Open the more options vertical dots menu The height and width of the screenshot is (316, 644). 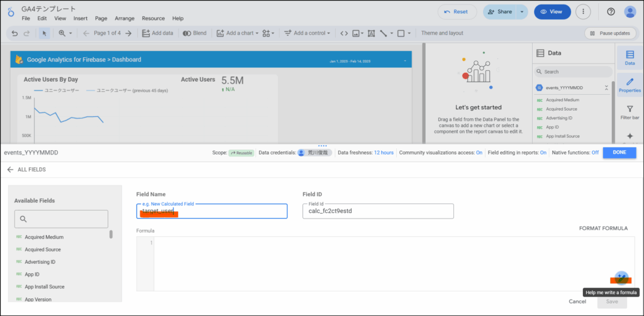click(x=583, y=12)
